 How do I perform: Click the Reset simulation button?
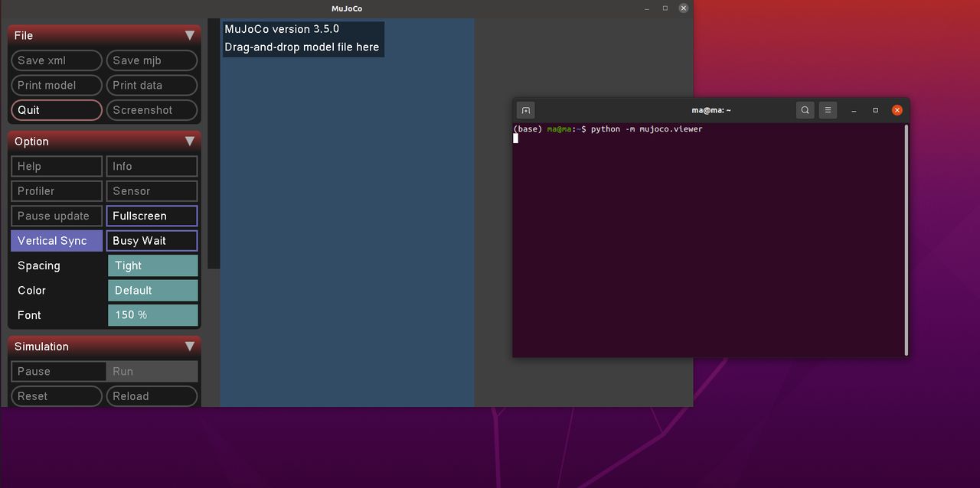pyautogui.click(x=57, y=396)
